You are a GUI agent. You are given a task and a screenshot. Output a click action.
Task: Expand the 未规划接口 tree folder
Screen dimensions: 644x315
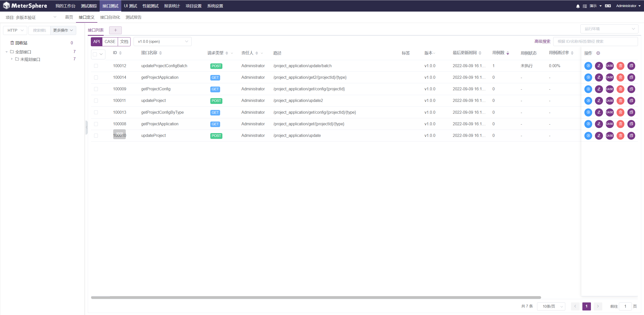click(12, 59)
